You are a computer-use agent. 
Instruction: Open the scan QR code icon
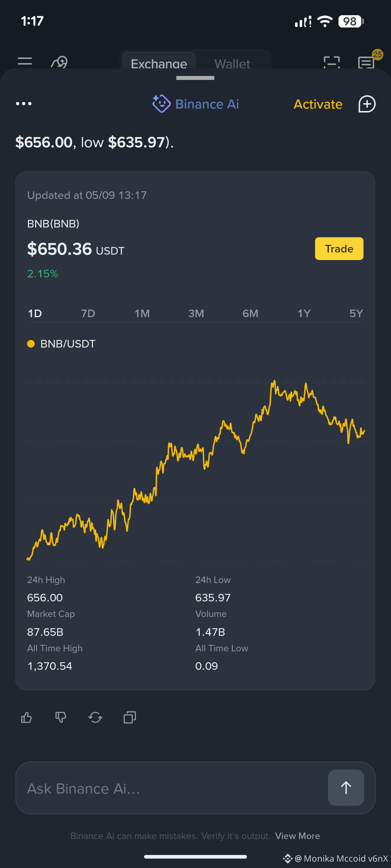coord(332,63)
